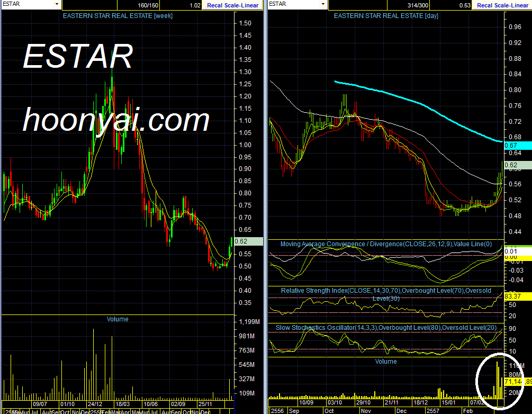Click the Volume label in weekly chart
Viewport: 532px width, 414px height.
point(118,319)
